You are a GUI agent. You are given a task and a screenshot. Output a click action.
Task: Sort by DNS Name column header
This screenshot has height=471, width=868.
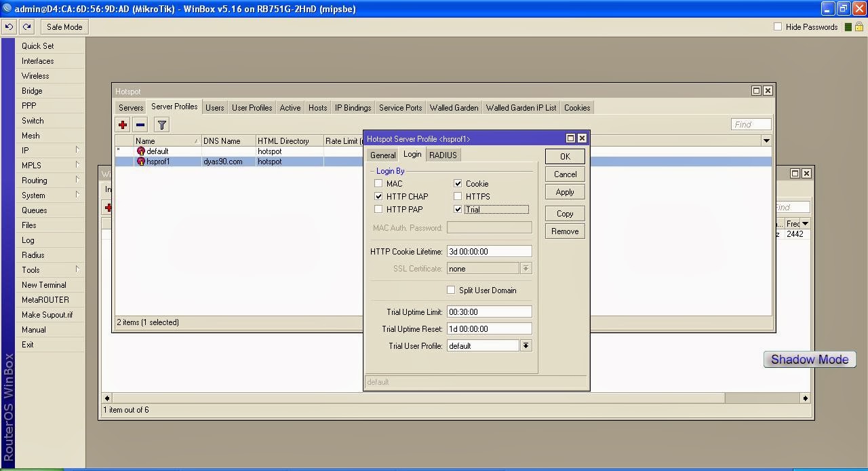point(229,141)
